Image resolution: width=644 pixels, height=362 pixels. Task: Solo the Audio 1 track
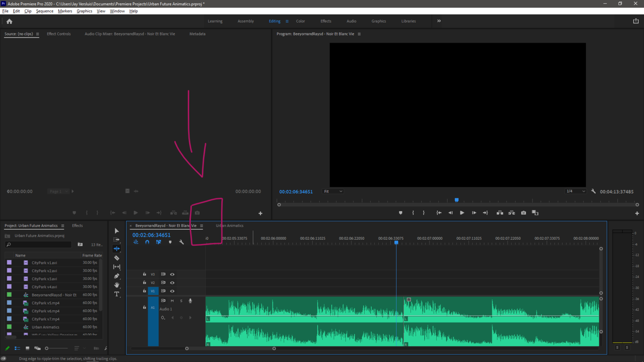click(x=181, y=300)
